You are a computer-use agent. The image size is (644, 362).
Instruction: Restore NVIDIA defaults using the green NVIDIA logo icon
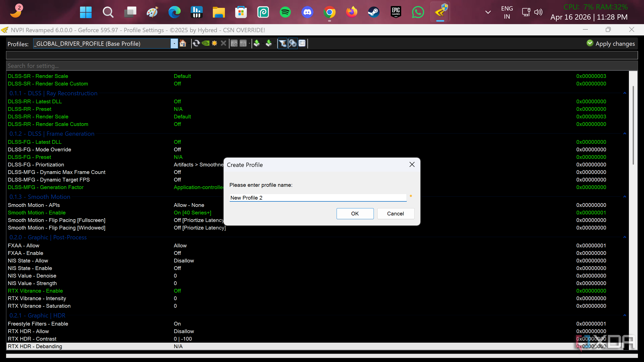coord(206,43)
